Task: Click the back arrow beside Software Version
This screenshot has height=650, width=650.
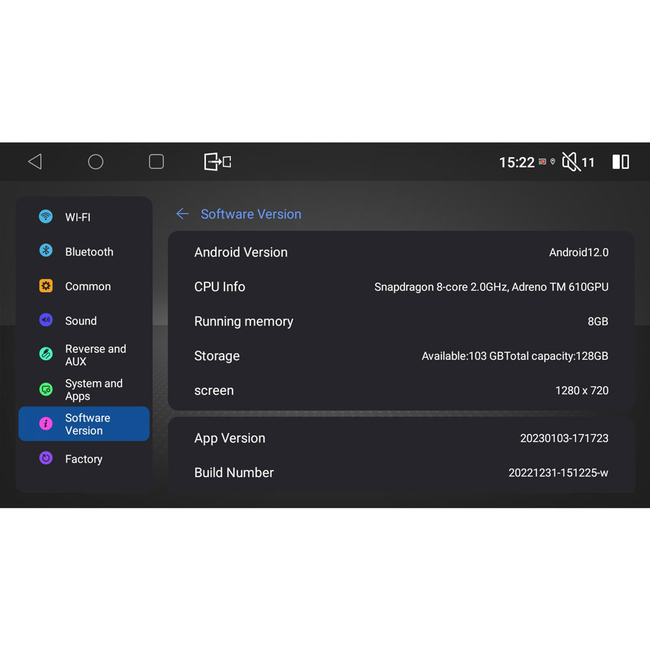Action: (182, 214)
